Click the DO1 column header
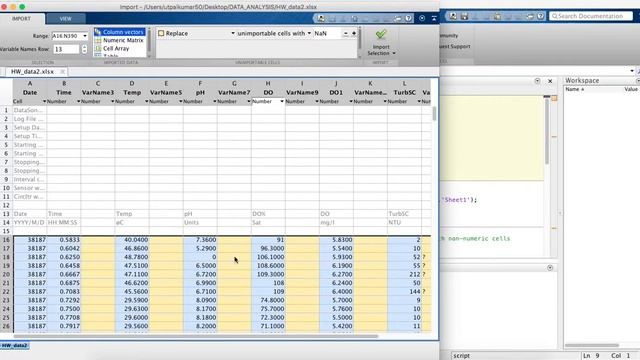Viewport: 640px width, 360px height. click(336, 93)
